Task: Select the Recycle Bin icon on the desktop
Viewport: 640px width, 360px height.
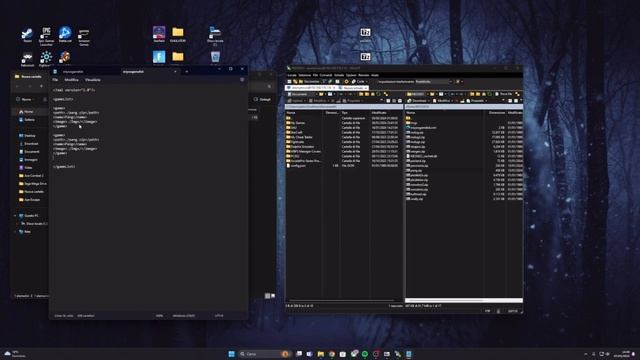Action: [215, 58]
